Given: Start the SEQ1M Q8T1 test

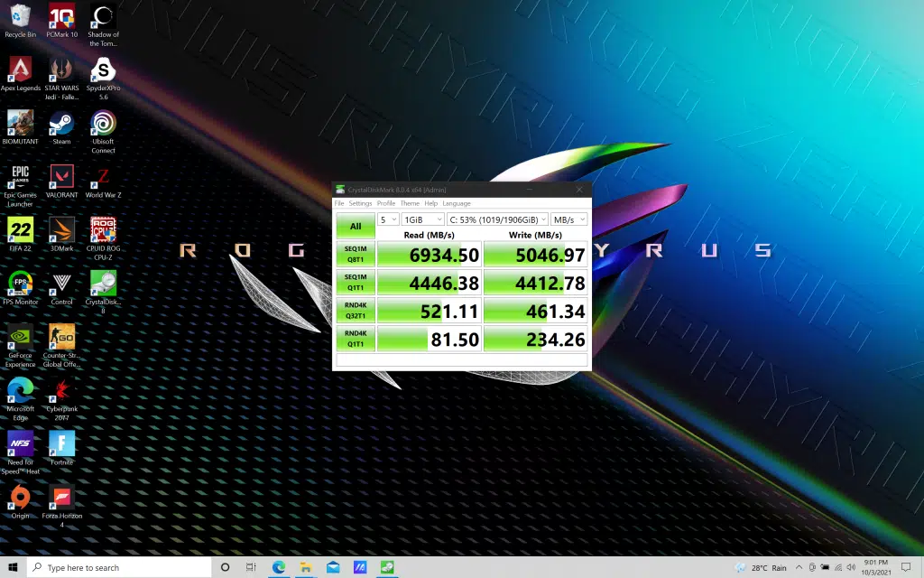Looking at the screenshot, I should pyautogui.click(x=356, y=254).
